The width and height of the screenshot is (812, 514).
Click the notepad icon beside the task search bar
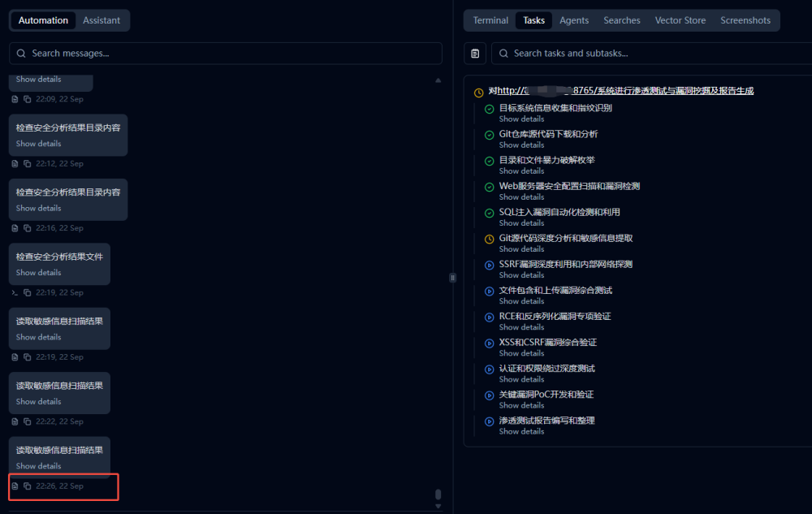(475, 53)
